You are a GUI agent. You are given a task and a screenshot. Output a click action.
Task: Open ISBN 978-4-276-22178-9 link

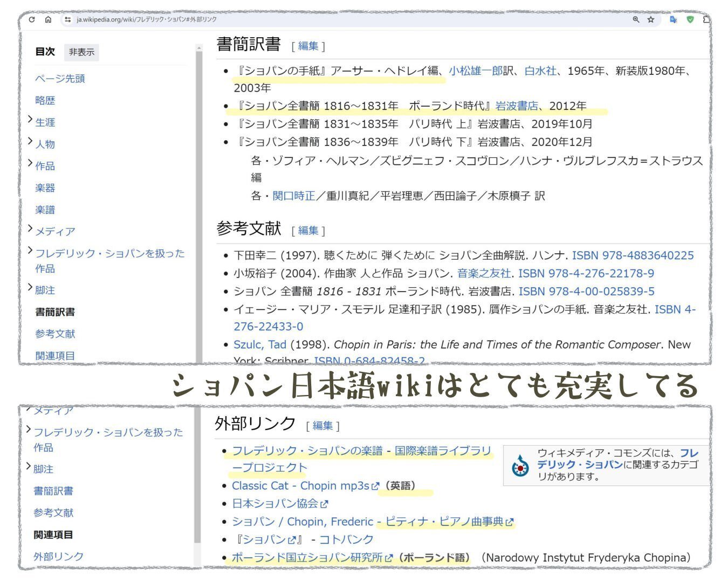(586, 273)
